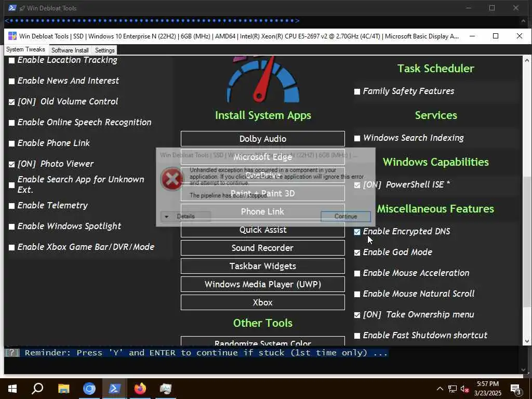Show hidden tray icons chevron
This screenshot has height=399, width=532.
click(440, 389)
